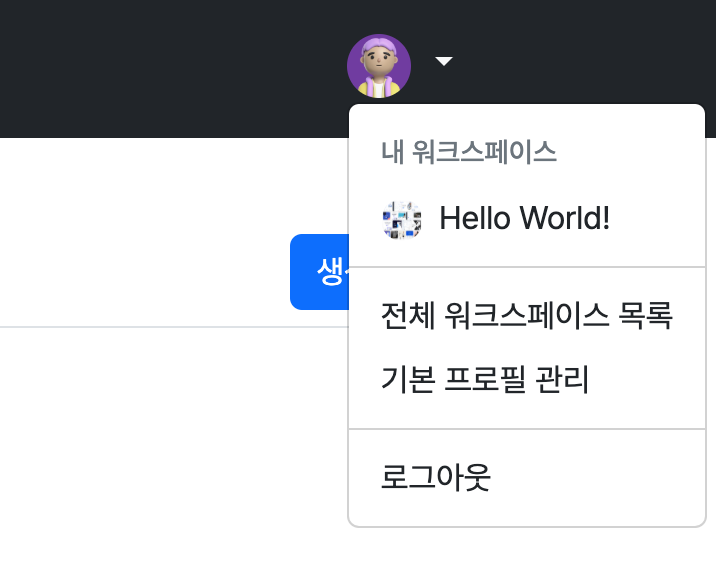Click empty area of the dark navigation bar
The width and height of the screenshot is (716, 568).
tap(160, 68)
